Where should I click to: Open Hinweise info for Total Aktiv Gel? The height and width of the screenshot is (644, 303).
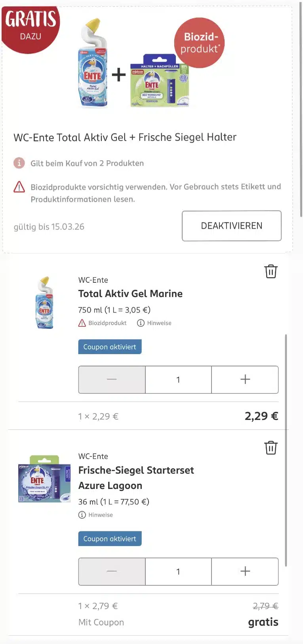tap(154, 323)
